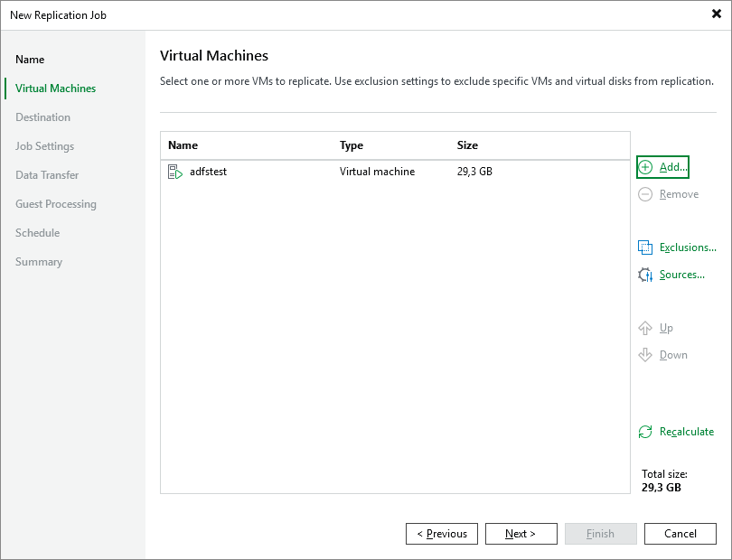Click the Total size 29,3 GB value
The width and height of the screenshot is (732, 560).
click(661, 488)
